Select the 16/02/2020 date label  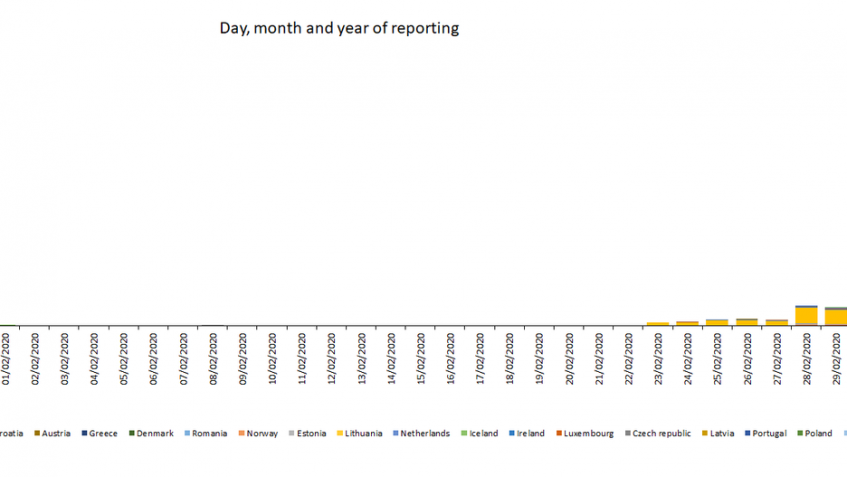coord(451,359)
